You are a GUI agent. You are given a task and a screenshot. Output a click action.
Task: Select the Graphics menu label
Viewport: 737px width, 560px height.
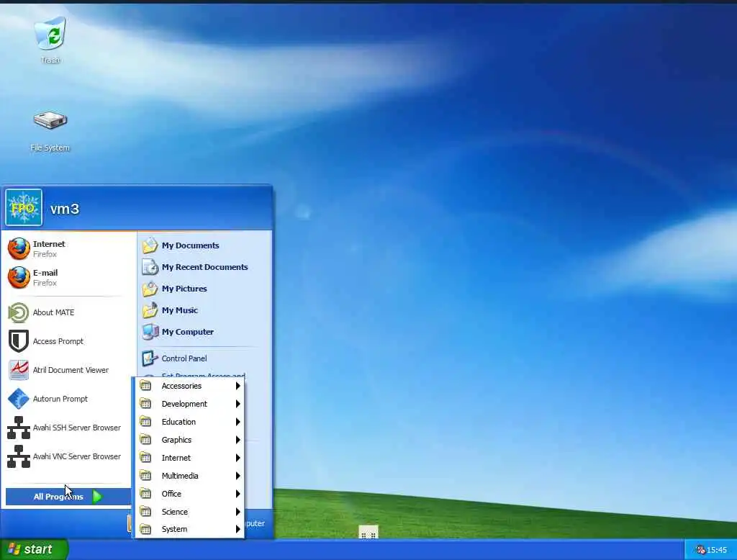click(x=176, y=440)
